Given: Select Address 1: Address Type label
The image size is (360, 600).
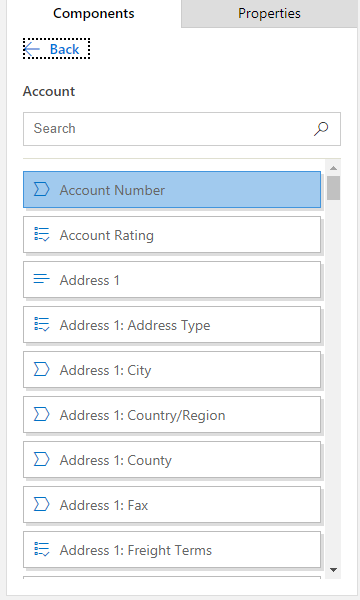Looking at the screenshot, I should click(135, 325).
